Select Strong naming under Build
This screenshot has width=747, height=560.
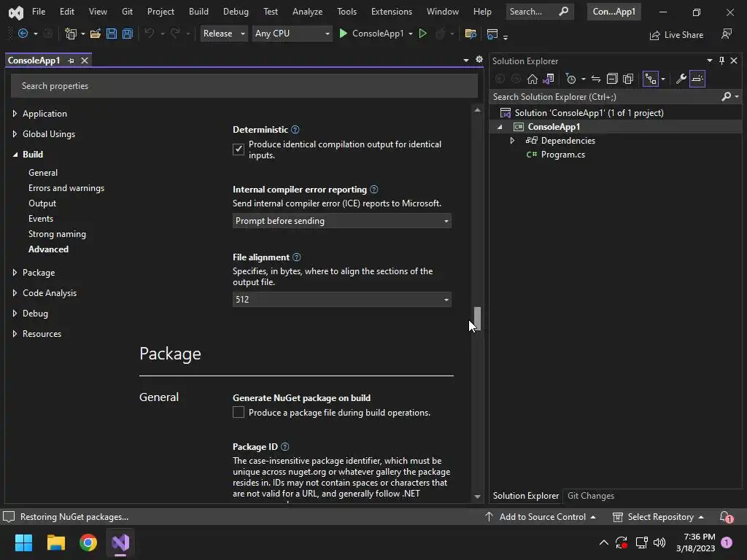tap(57, 234)
